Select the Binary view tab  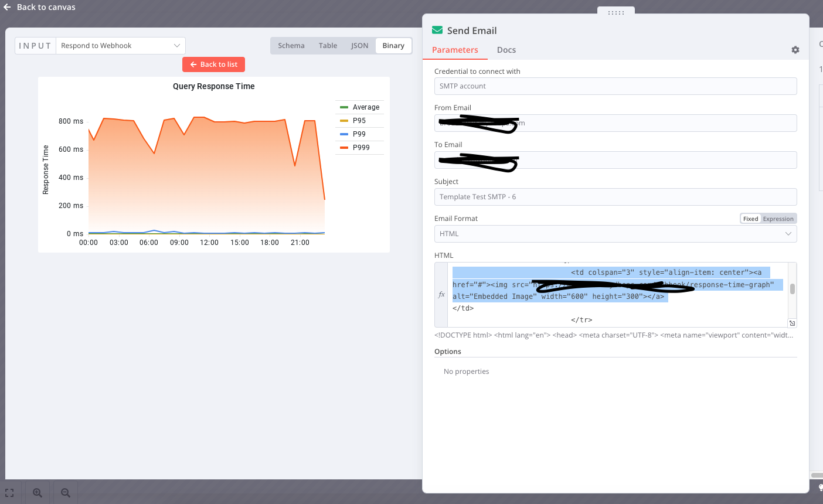coord(393,46)
